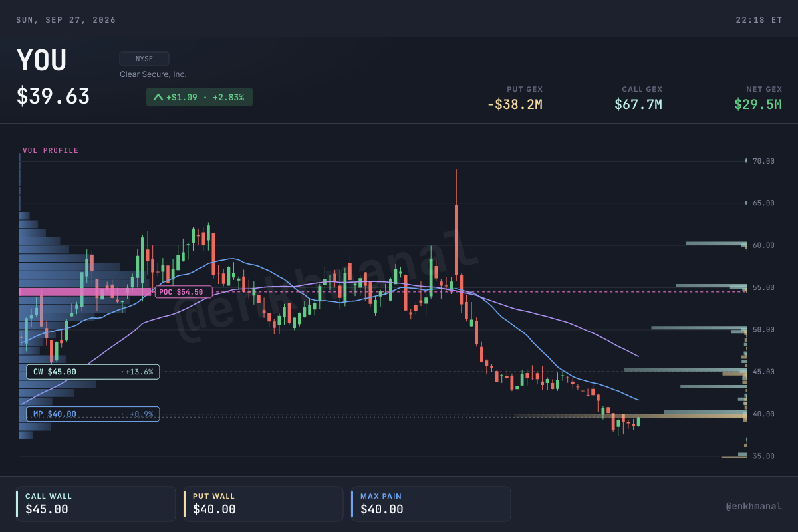Click the Clear Secure, Inc. company name
This screenshot has width=798, height=532.
tap(153, 74)
